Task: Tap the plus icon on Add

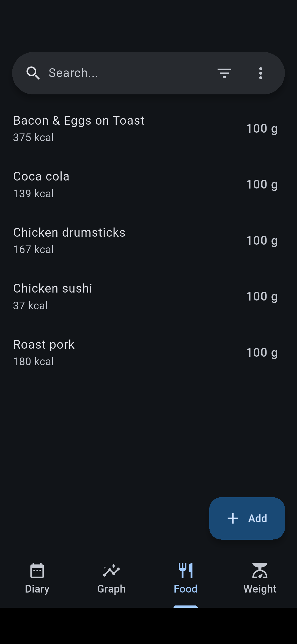Action: point(233,518)
